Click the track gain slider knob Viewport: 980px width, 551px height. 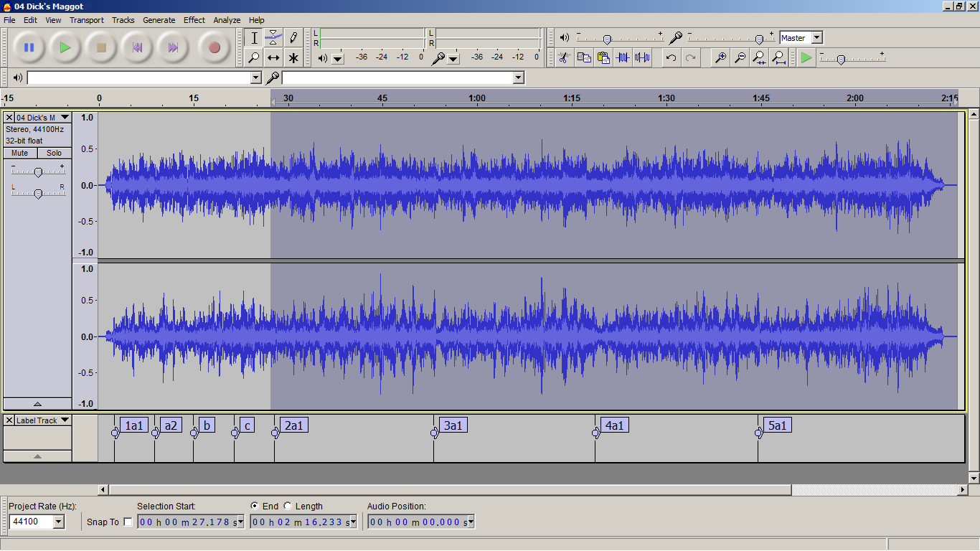click(38, 171)
